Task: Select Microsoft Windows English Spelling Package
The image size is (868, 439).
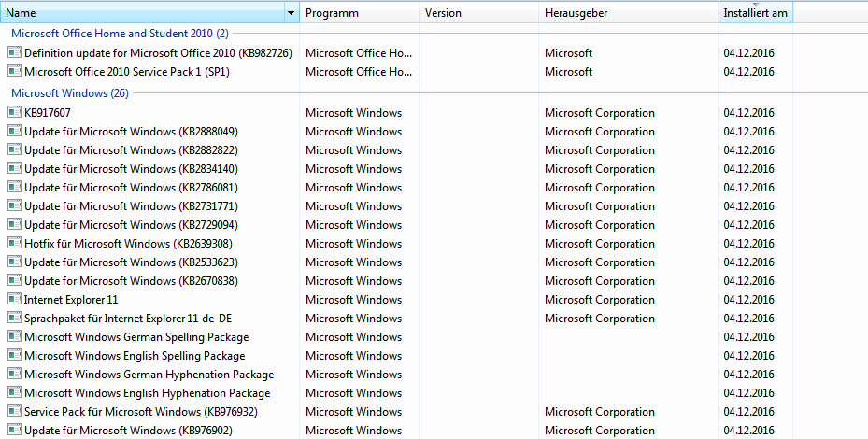Action: (x=135, y=356)
